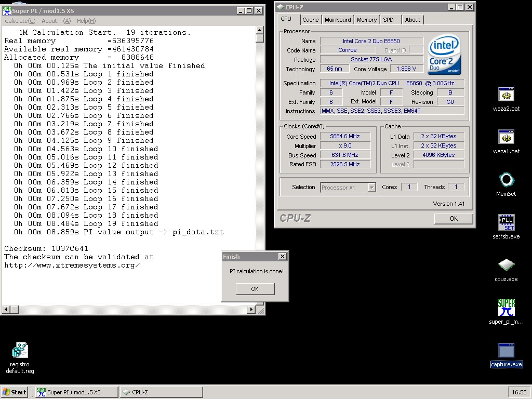Open the Help menu in Super PI

tap(86, 21)
